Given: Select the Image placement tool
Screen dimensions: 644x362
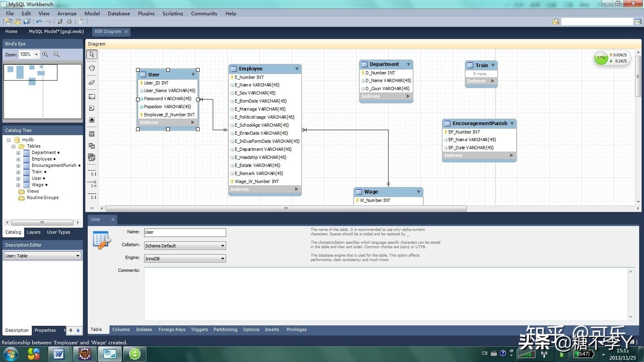Looking at the screenshot, I should 92,120.
